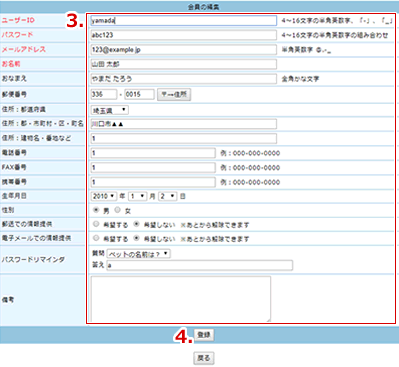Viewport: 399px width, 367px height.
Task: Click the ユーザーID label text
Action: [x=18, y=20]
